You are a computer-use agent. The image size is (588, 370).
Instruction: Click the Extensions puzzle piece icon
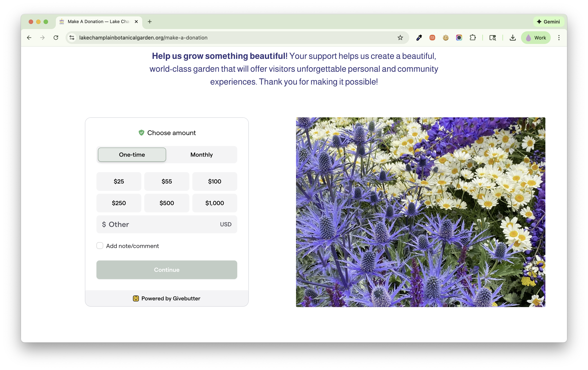(473, 38)
